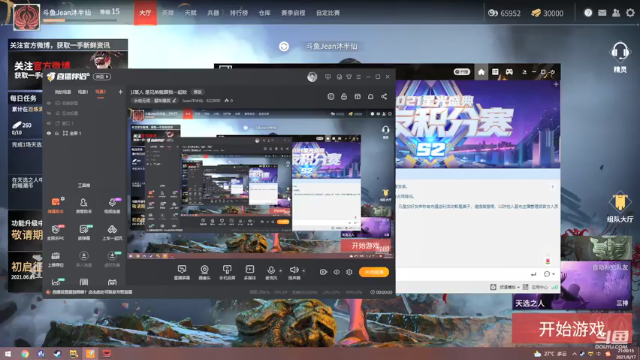The width and height of the screenshot is (640, 360).
Task: Toggle lock icon on 全屏 1 source
Action: [x=57, y=133]
